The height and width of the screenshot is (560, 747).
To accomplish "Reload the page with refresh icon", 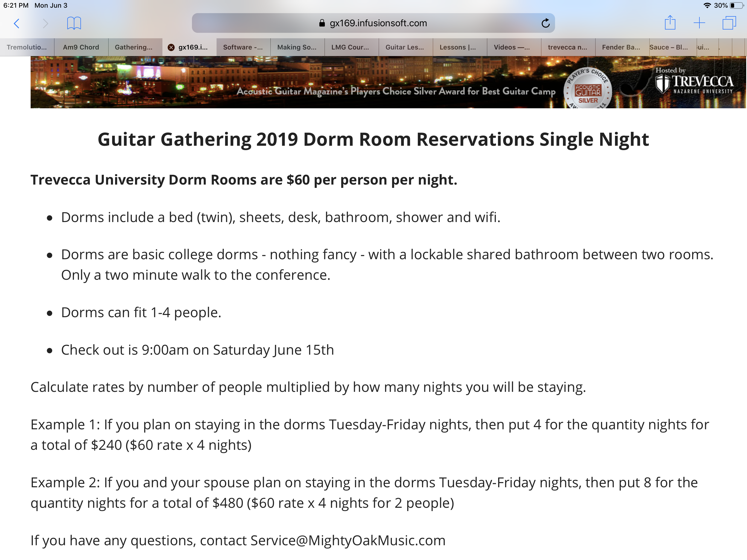I will (x=545, y=23).
